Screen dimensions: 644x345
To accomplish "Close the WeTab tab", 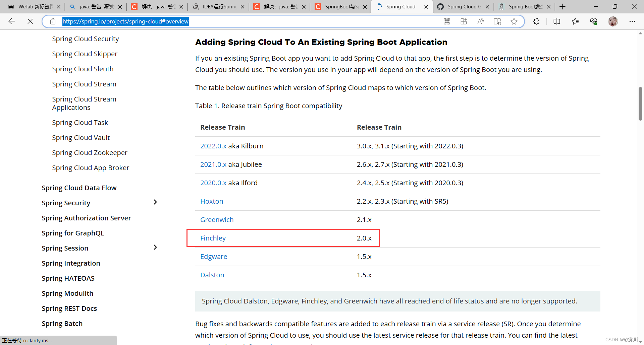I will click(58, 7).
